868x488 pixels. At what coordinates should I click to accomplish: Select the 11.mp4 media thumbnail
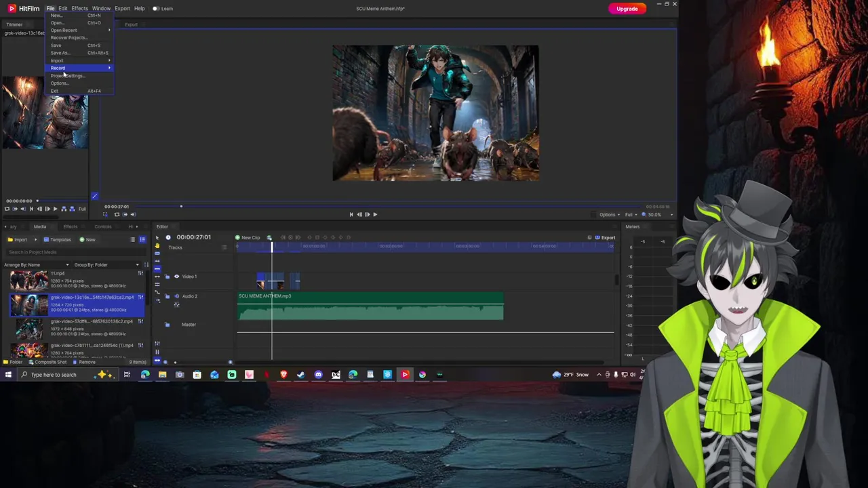28,280
